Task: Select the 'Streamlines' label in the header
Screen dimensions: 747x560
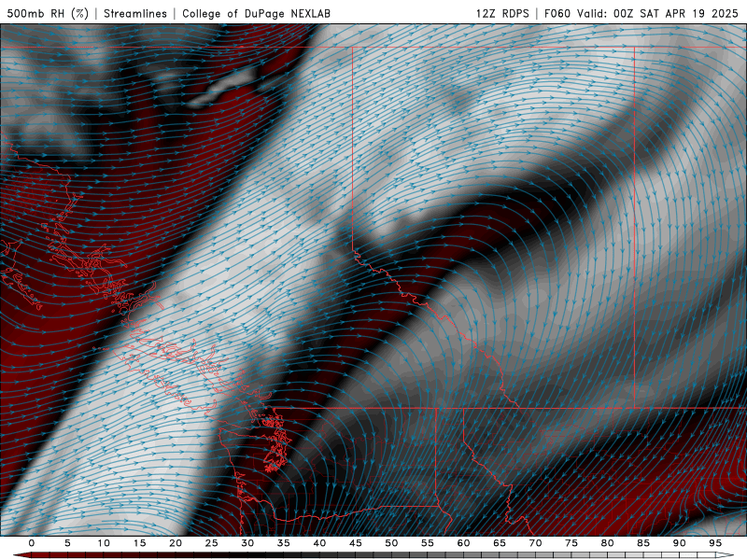Action: [x=135, y=13]
